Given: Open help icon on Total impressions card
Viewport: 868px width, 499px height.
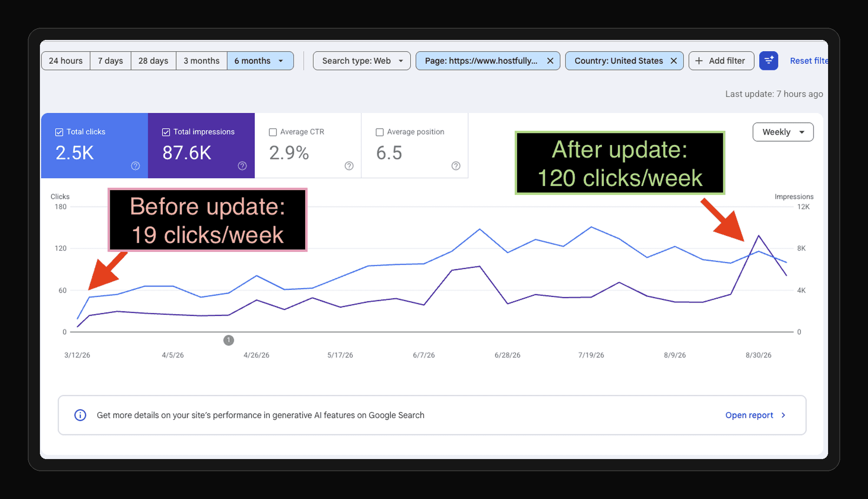Looking at the screenshot, I should 242,166.
